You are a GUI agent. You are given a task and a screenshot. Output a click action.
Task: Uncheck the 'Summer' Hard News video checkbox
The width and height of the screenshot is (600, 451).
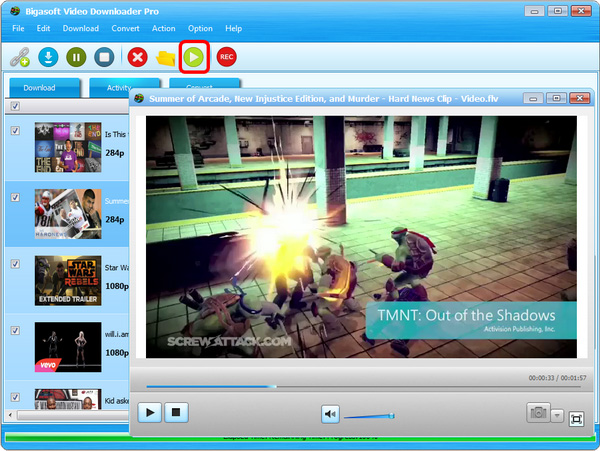tap(15, 197)
